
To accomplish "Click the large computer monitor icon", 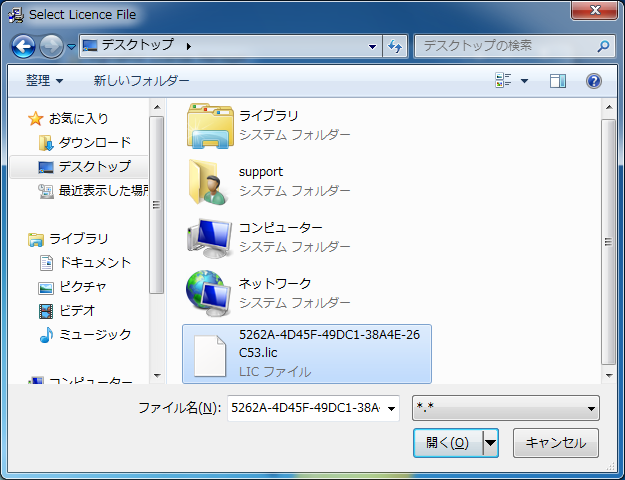I will tap(210, 238).
